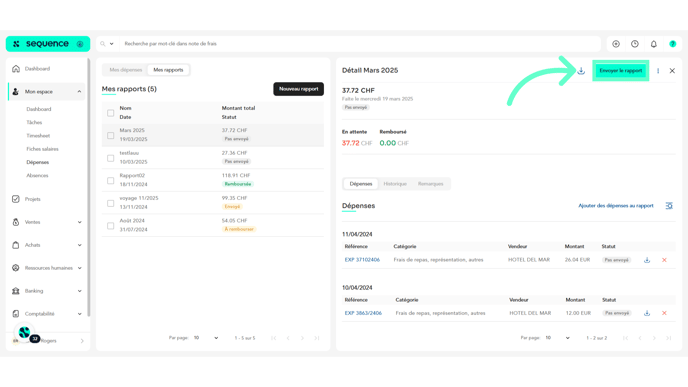Check the Rapport02 report checkbox
This screenshot has width=688, height=387.
click(x=111, y=181)
